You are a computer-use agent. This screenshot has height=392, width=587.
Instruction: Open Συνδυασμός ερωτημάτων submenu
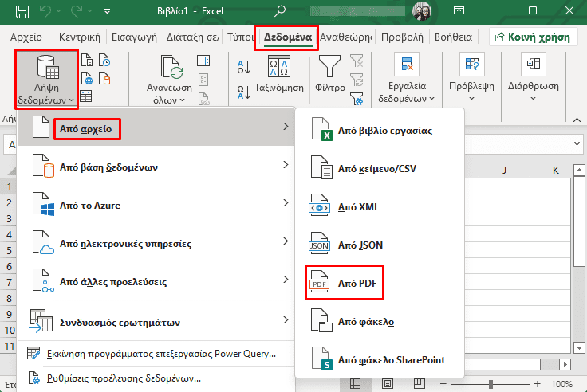[x=156, y=322]
